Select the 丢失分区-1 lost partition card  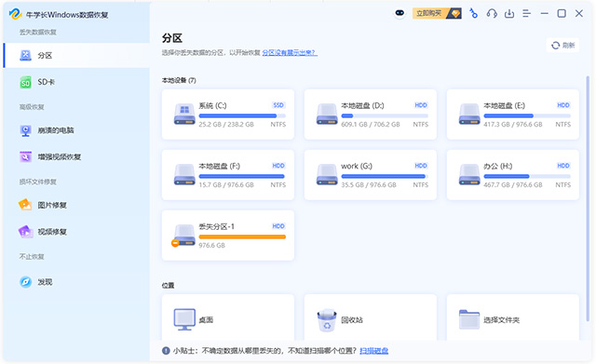click(x=228, y=236)
